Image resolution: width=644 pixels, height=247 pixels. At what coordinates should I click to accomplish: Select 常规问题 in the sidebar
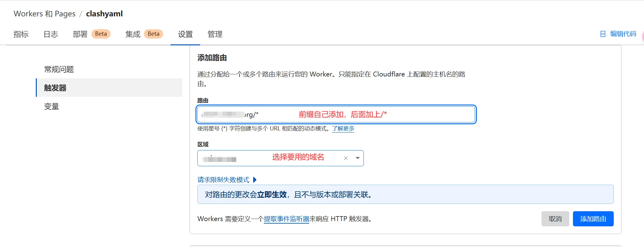coord(59,69)
